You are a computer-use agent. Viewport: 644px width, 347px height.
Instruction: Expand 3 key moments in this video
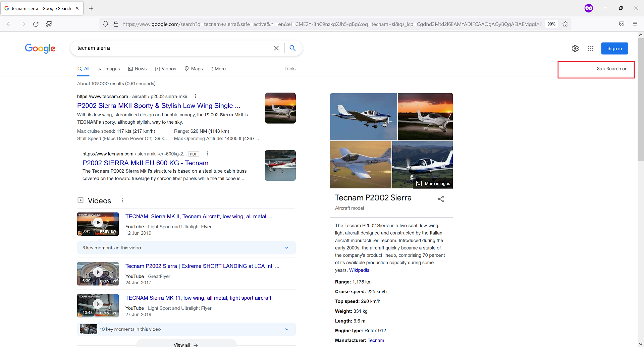pyautogui.click(x=186, y=248)
